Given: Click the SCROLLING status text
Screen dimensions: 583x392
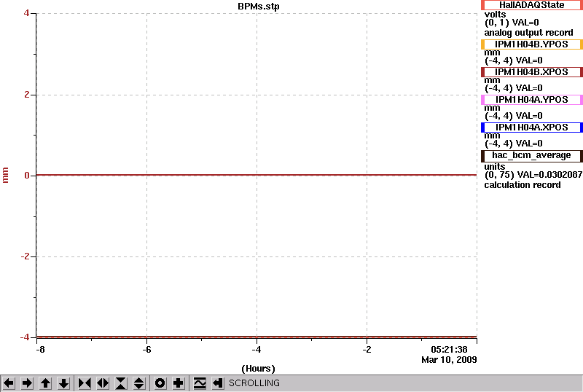Looking at the screenshot, I should click(x=254, y=383).
